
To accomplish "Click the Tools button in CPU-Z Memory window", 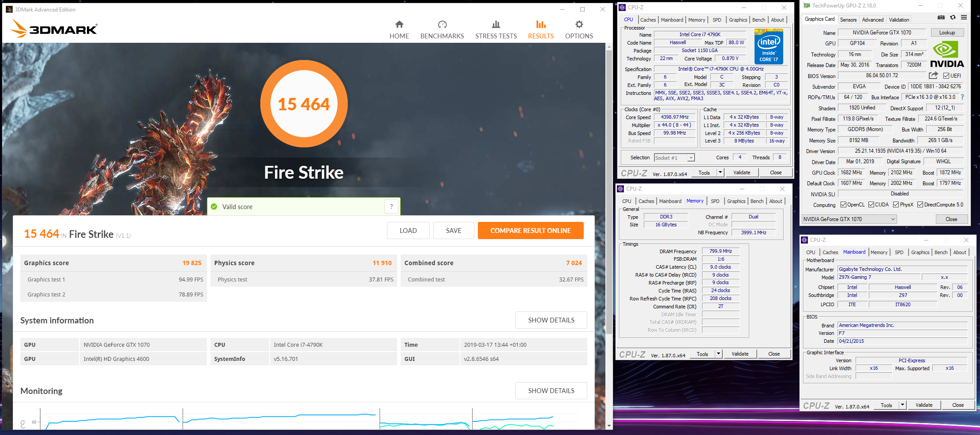I will pyautogui.click(x=702, y=354).
